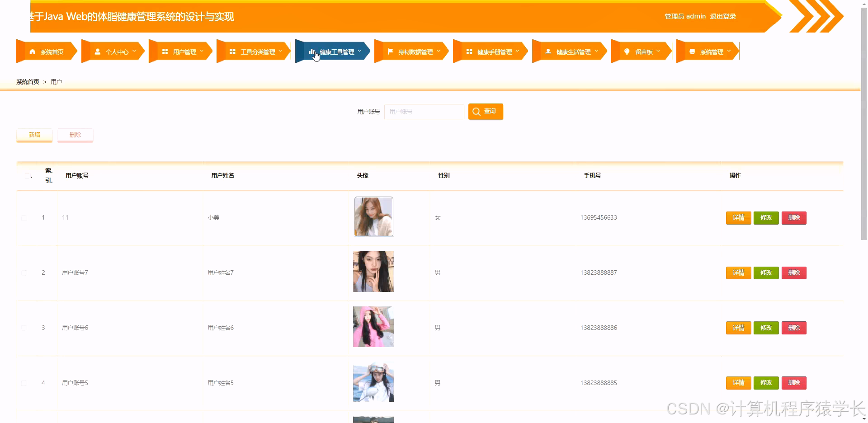Expand the 留言板 dropdown arrow
This screenshot has width=868, height=423.
tap(658, 51)
